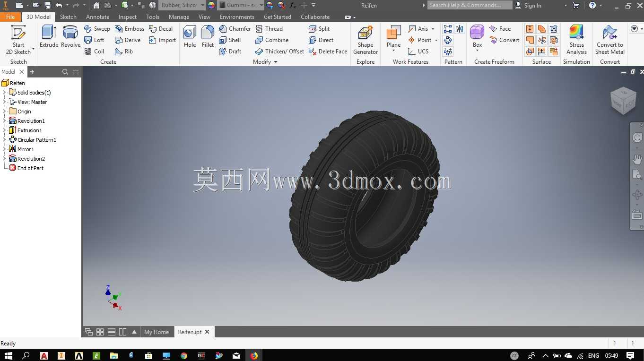Open the Gummi appearance dropdown

tap(261, 5)
